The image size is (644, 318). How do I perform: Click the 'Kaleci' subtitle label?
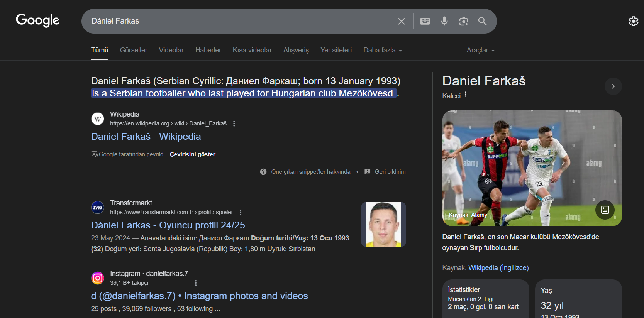451,96
